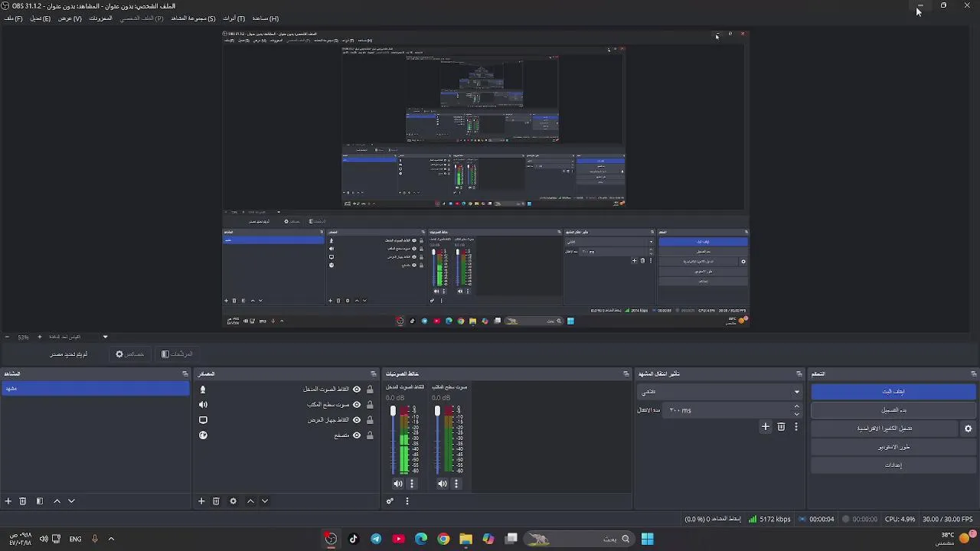Move source down in Sources panel
This screenshot has width=980, height=551.
[x=265, y=501]
